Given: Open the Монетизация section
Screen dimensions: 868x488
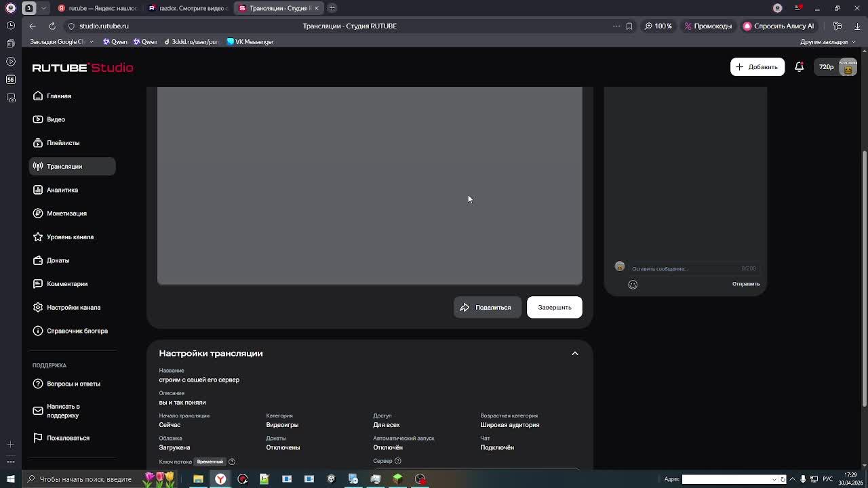Looking at the screenshot, I should (72, 213).
